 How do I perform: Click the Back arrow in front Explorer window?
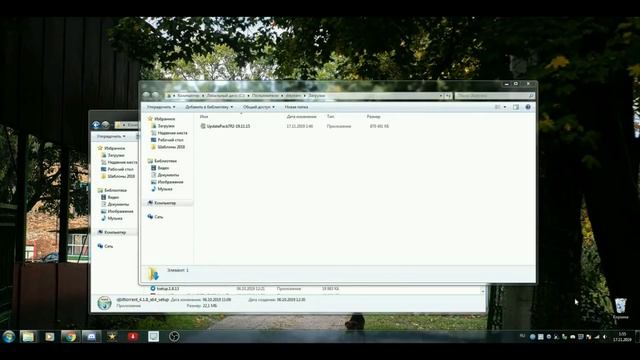(x=146, y=95)
